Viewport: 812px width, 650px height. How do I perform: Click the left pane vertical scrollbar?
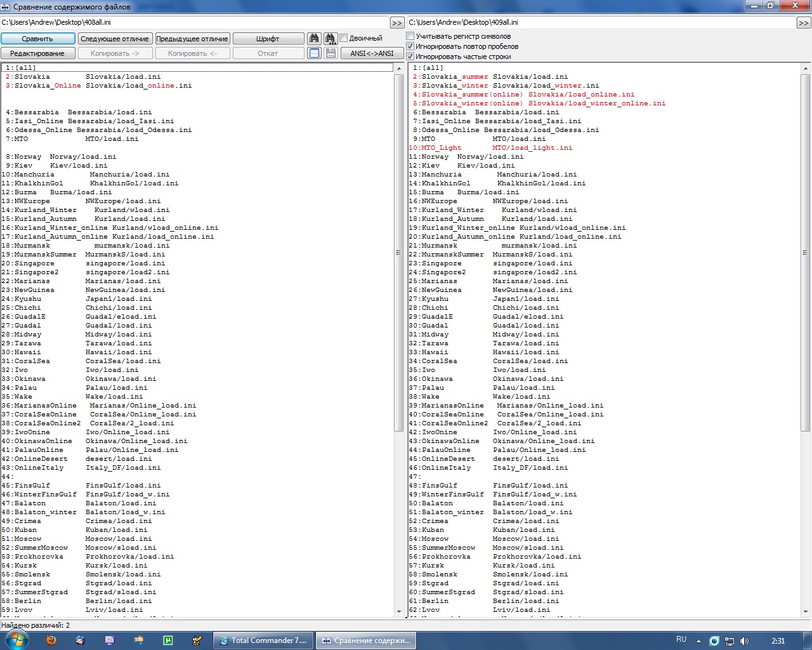coord(398,253)
